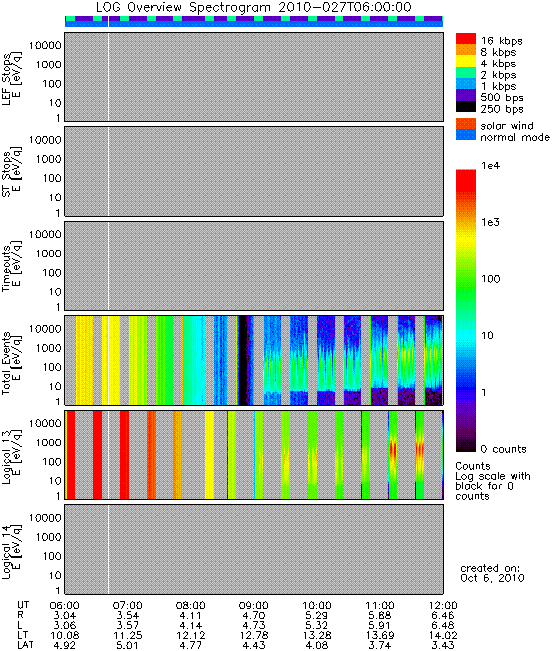This screenshot has width=552, height=651.
Task: Click the purple 500 bps legend swatch
Action: pos(466,95)
